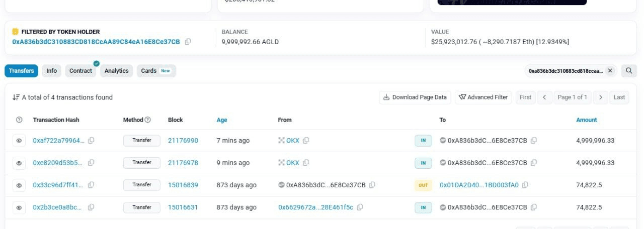
Task: Go to previous page chevron
Action: [544, 97]
